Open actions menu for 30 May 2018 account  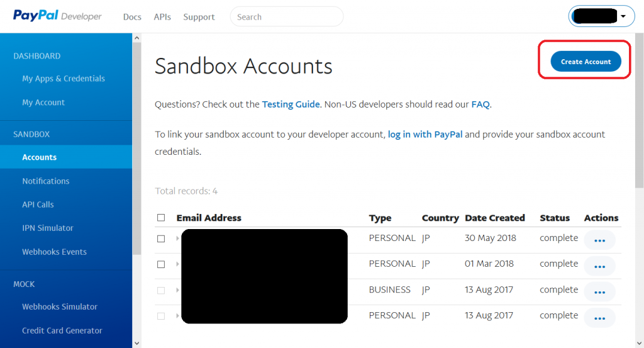(599, 240)
